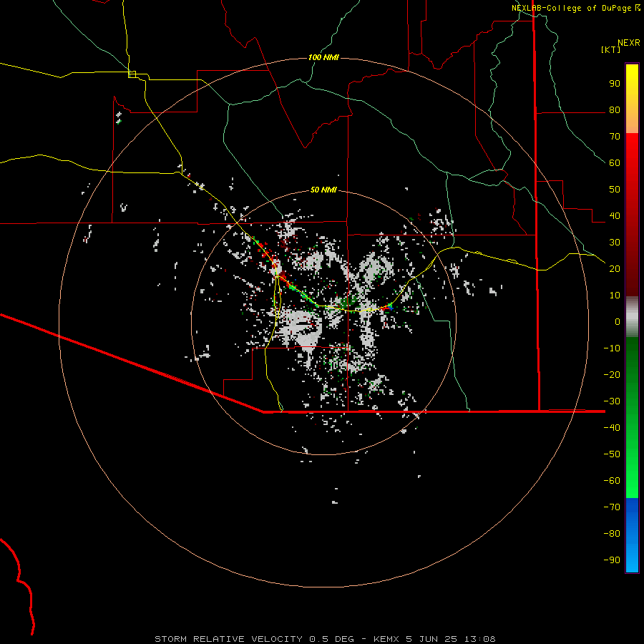Click the 20 value on the velocity legend
The image size is (644, 644).
click(x=615, y=268)
